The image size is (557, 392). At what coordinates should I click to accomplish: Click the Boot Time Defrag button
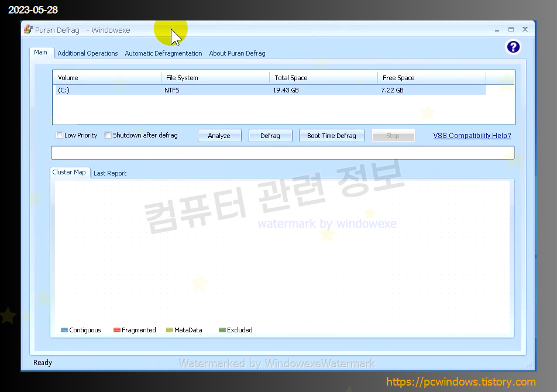point(332,136)
